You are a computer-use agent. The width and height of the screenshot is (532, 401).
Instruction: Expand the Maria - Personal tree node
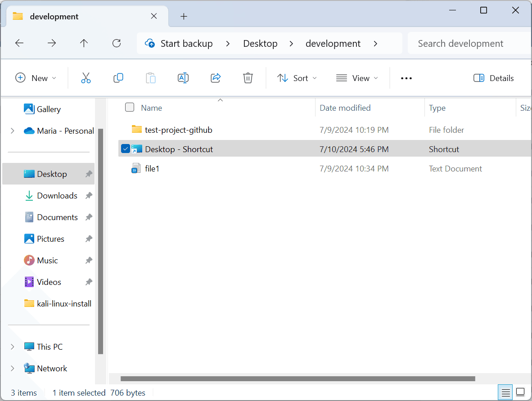(13, 131)
